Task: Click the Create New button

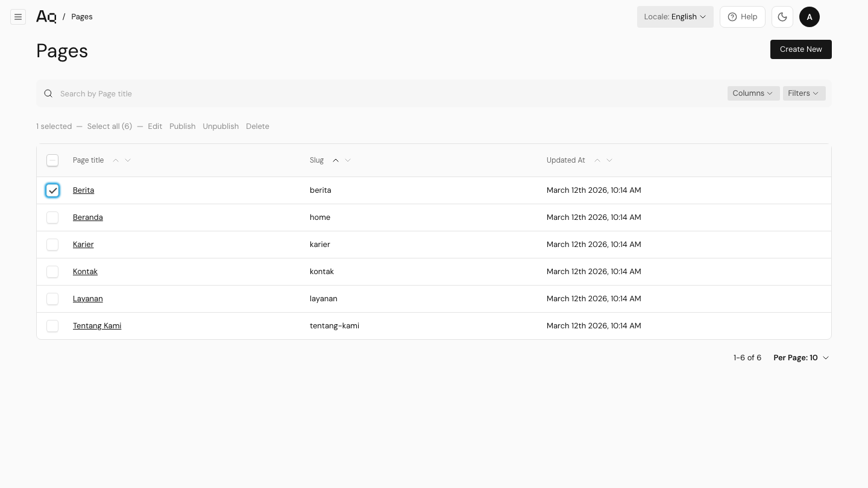Action: coord(801,49)
